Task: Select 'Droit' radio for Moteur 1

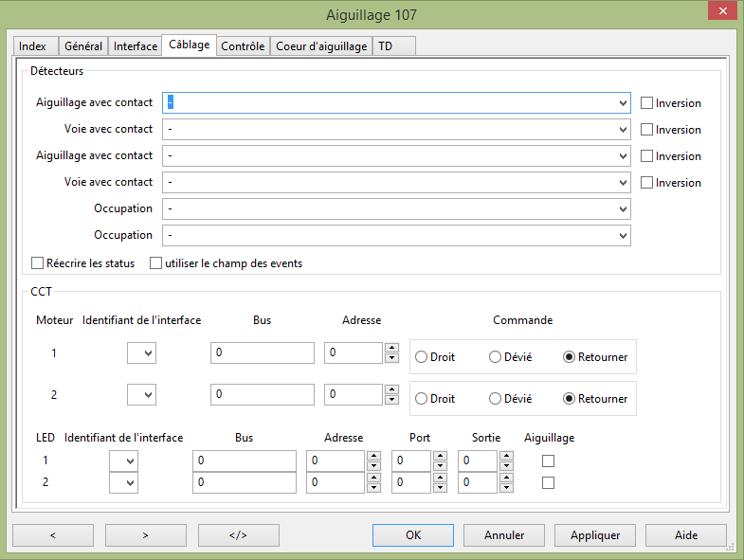Action: click(422, 357)
